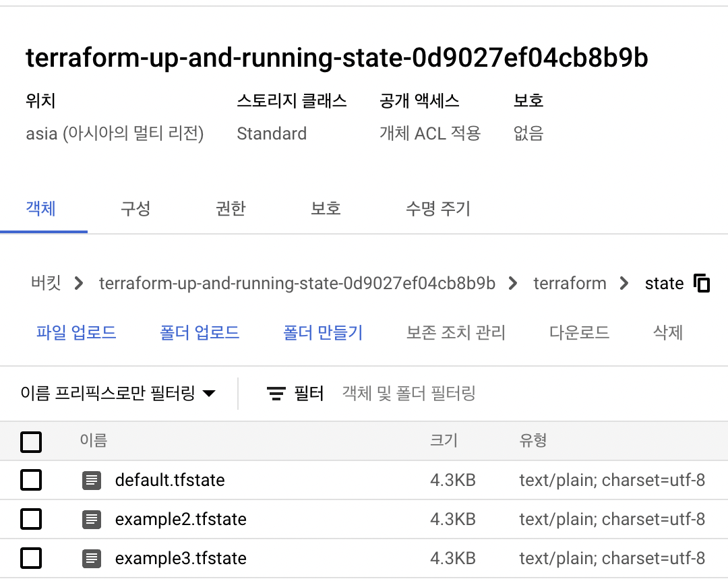Check the example3.tfstate row checkbox

point(31,558)
